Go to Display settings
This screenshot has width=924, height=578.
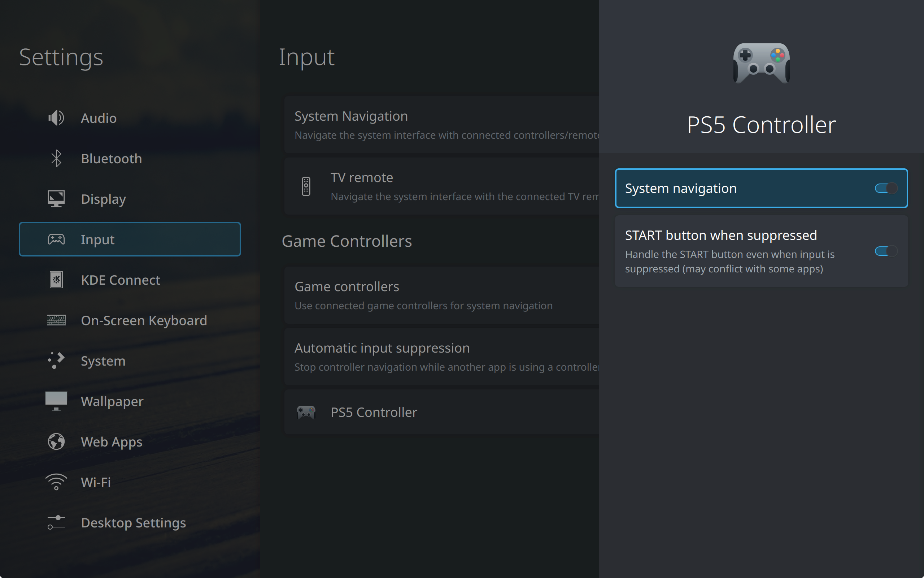[130, 199]
